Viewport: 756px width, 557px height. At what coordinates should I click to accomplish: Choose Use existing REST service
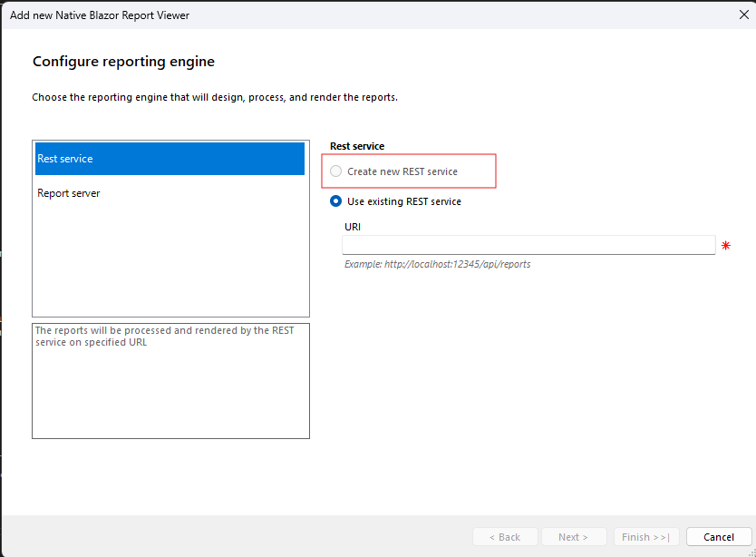tap(335, 200)
